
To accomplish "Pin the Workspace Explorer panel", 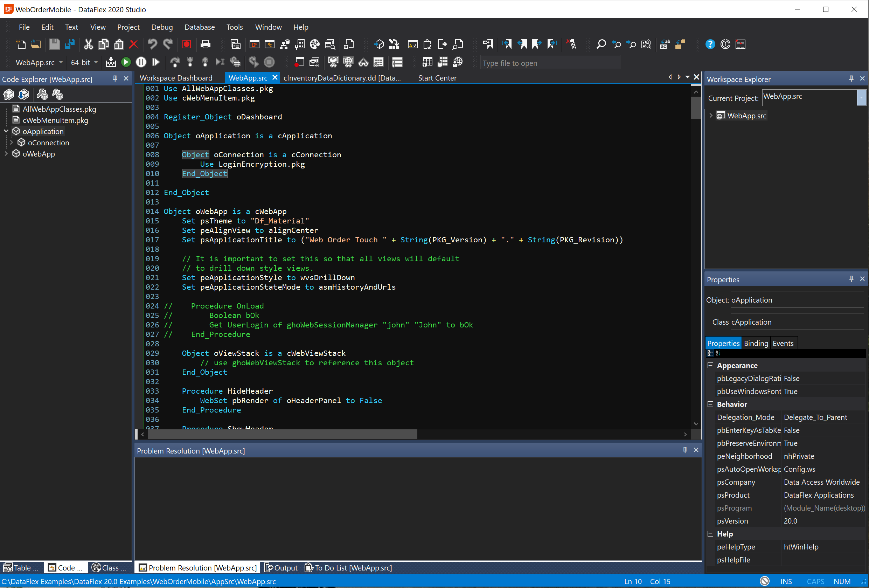I will pyautogui.click(x=851, y=78).
